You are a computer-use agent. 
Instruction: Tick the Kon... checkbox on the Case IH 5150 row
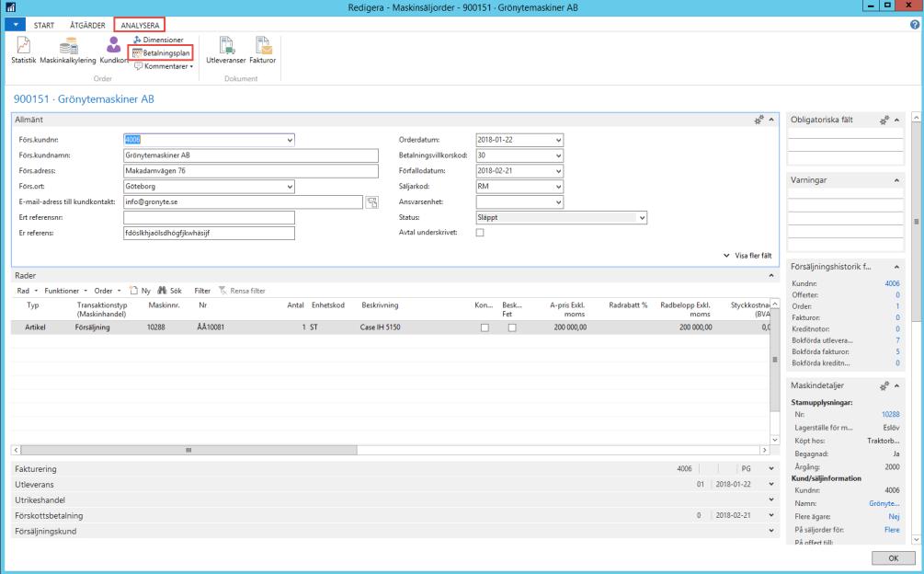pos(485,327)
